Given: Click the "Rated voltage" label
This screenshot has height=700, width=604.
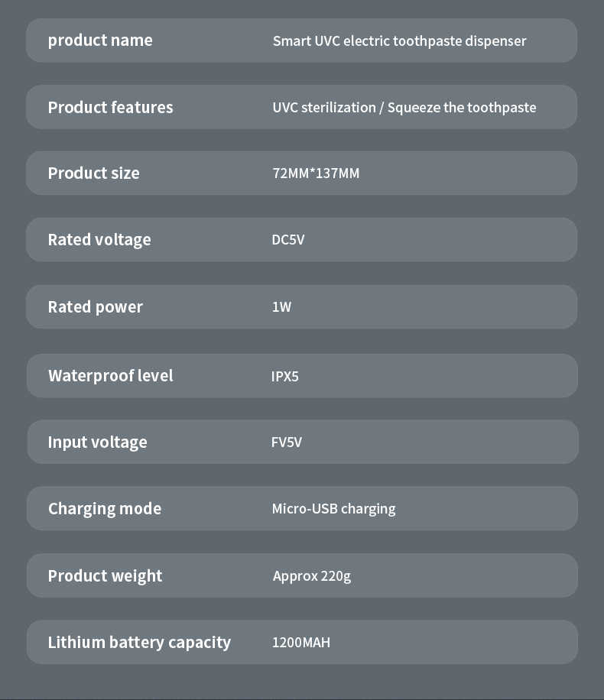Looking at the screenshot, I should (99, 240).
